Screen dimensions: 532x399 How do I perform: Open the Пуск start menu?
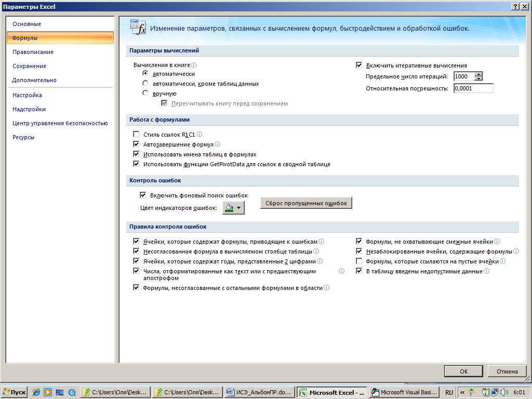[14, 393]
